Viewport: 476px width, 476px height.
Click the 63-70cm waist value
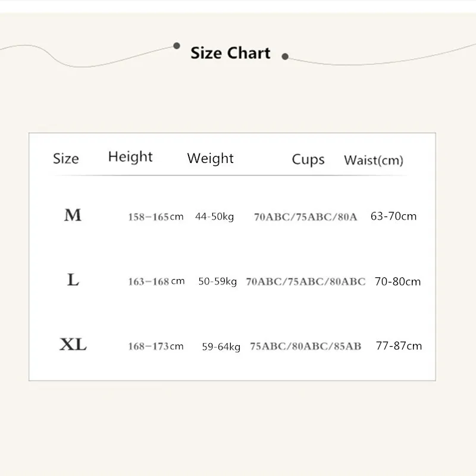393,216
